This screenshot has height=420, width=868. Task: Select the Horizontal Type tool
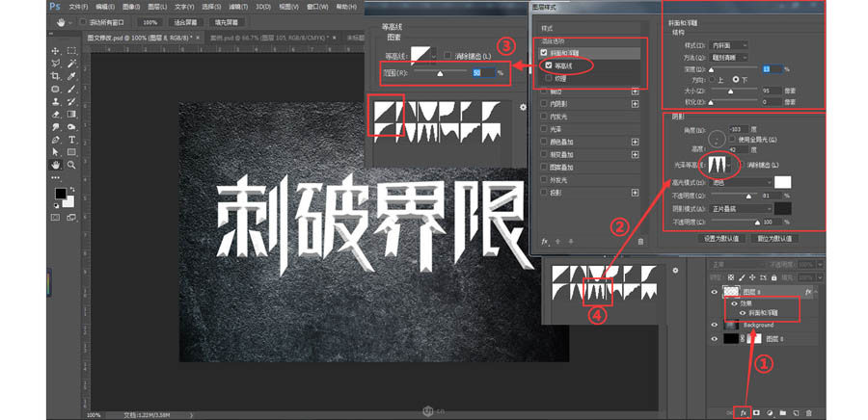71,140
